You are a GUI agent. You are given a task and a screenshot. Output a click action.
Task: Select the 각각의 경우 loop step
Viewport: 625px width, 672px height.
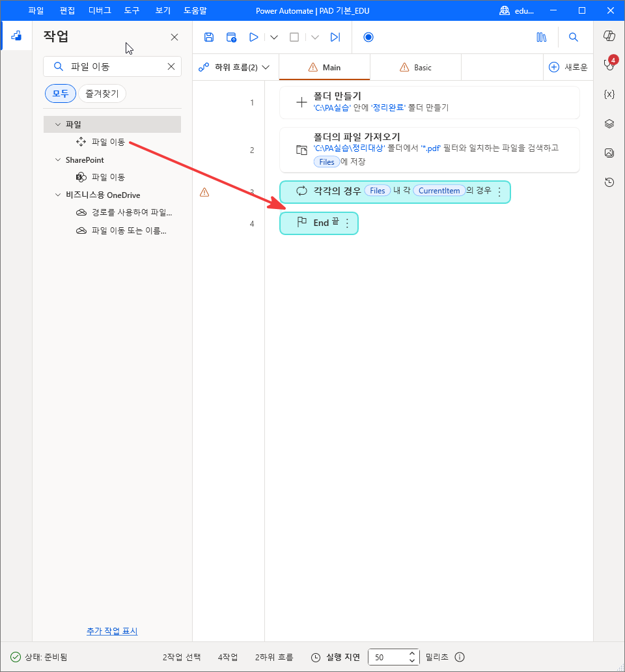(x=395, y=191)
